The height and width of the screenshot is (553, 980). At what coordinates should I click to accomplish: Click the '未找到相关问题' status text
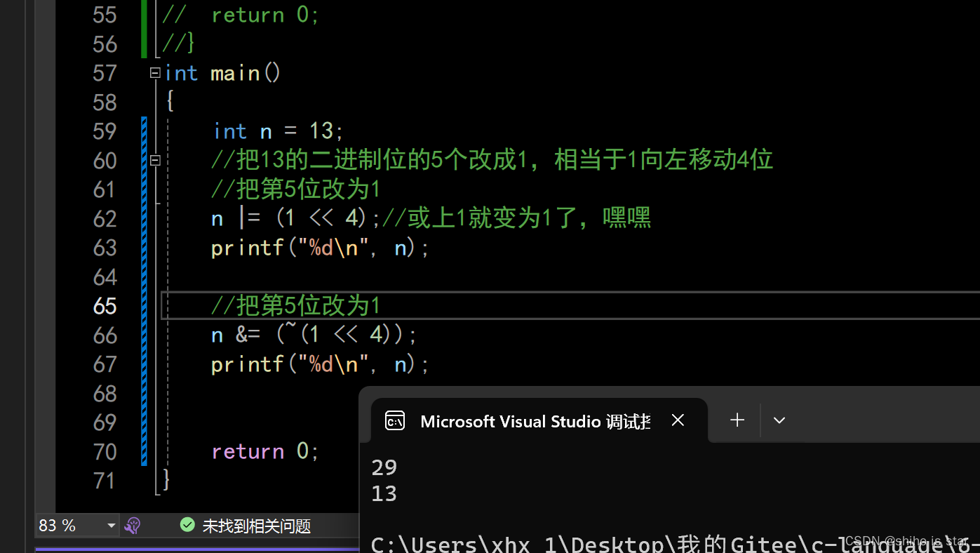coord(256,526)
